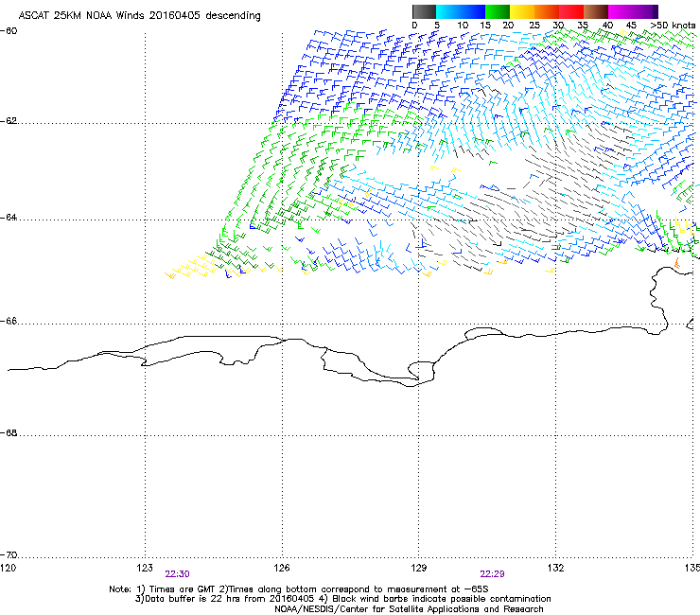The height and width of the screenshot is (615, 700).
Task: Click the chart title 'ASCAT 25KM NOAA Winds 20160405 descending'
Action: (139, 16)
